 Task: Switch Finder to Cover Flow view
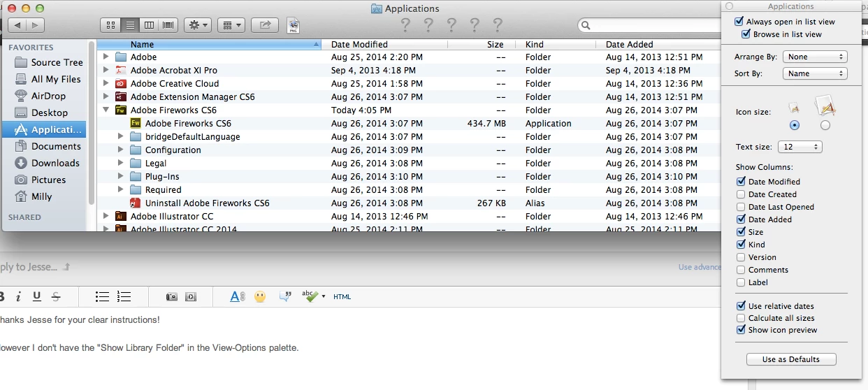point(168,24)
